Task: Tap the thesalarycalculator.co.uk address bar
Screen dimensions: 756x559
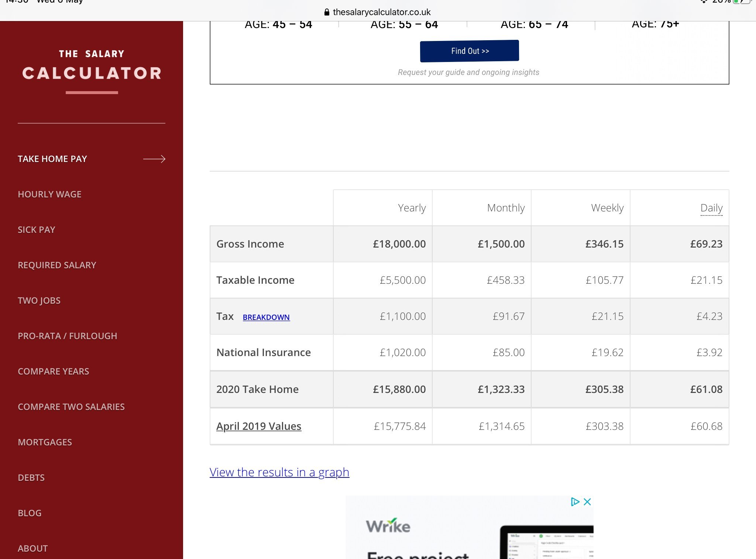Action: pyautogui.click(x=381, y=12)
